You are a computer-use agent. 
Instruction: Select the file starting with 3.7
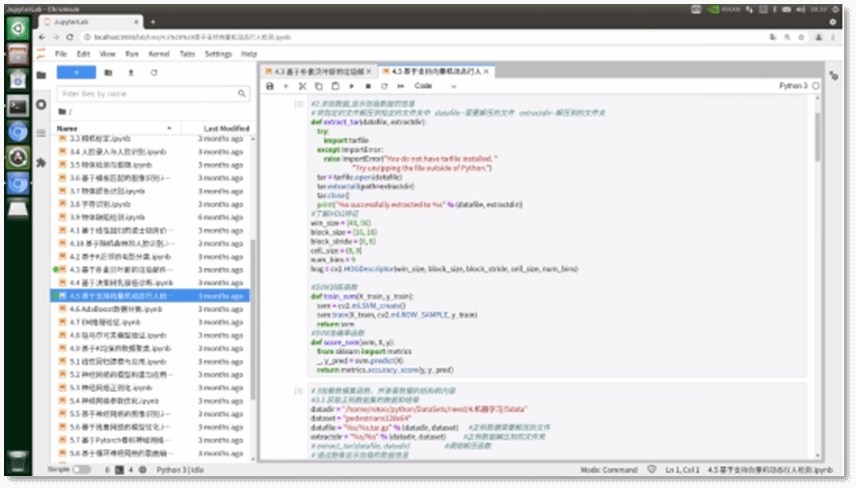(x=150, y=191)
